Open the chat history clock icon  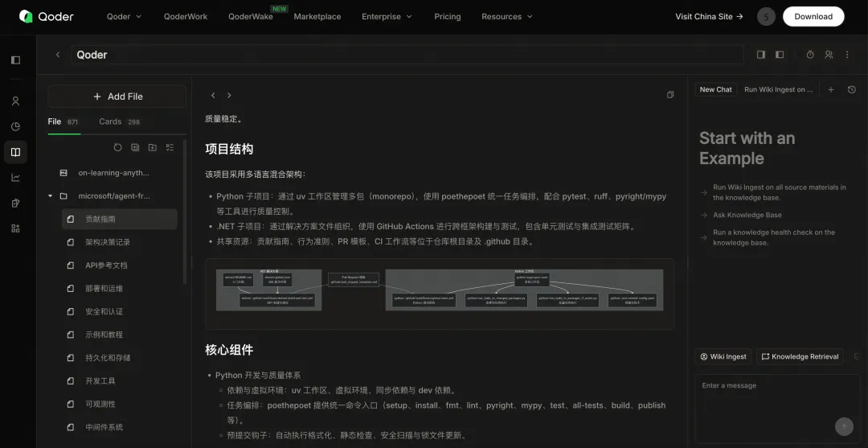pyautogui.click(x=852, y=89)
